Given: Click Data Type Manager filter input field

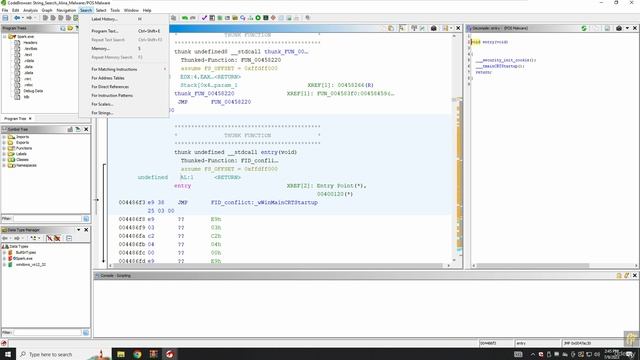Looking at the screenshot, I should pyautogui.click(x=47, y=333).
